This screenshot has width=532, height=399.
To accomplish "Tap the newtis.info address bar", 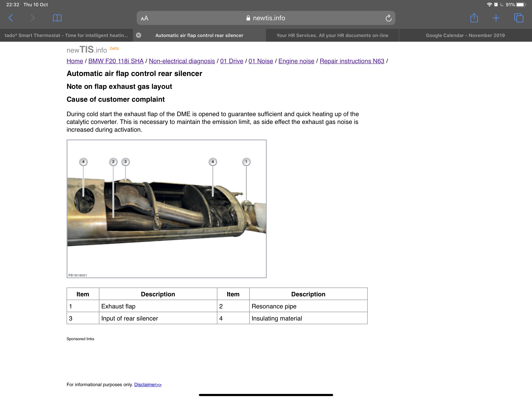I will coord(266,18).
